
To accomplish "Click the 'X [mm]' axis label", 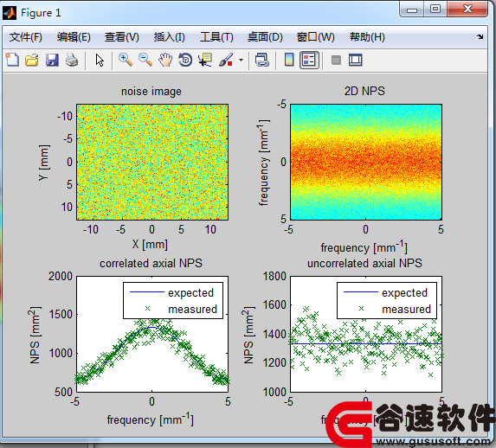I will (x=150, y=244).
